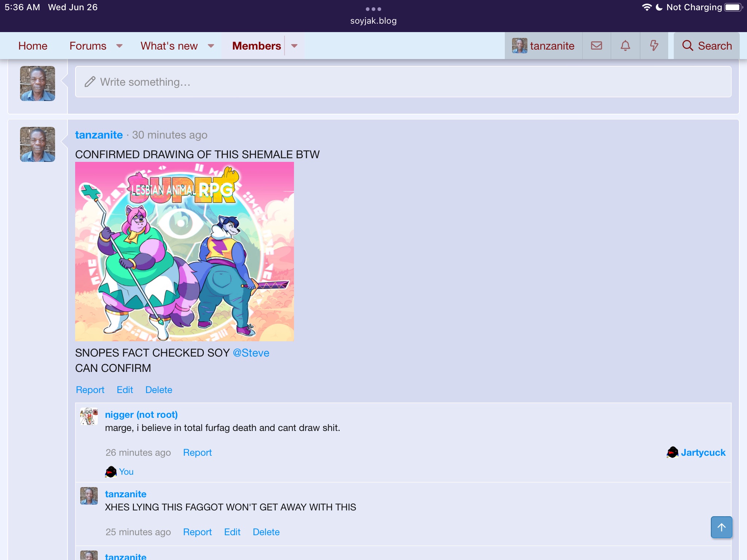Switch to the Members tab
This screenshot has width=747, height=560.
pyautogui.click(x=256, y=46)
